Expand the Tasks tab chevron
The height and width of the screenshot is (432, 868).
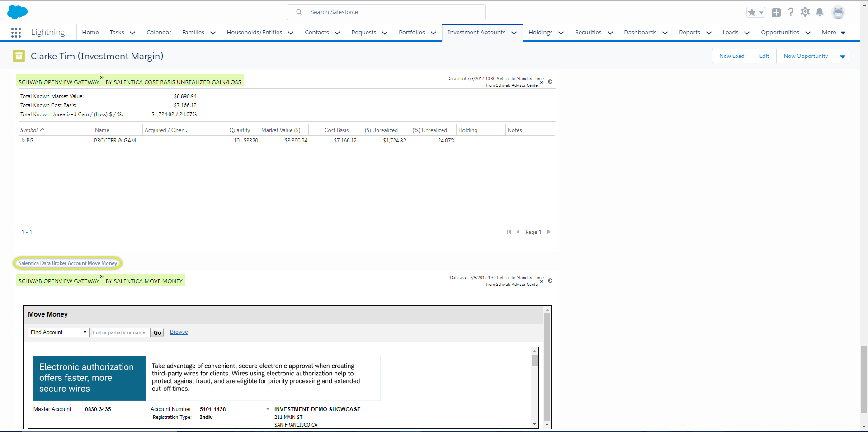pyautogui.click(x=132, y=33)
